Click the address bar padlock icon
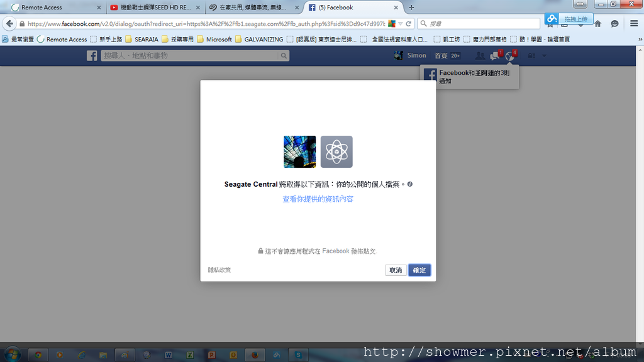The height and width of the screenshot is (362, 644). [22, 24]
